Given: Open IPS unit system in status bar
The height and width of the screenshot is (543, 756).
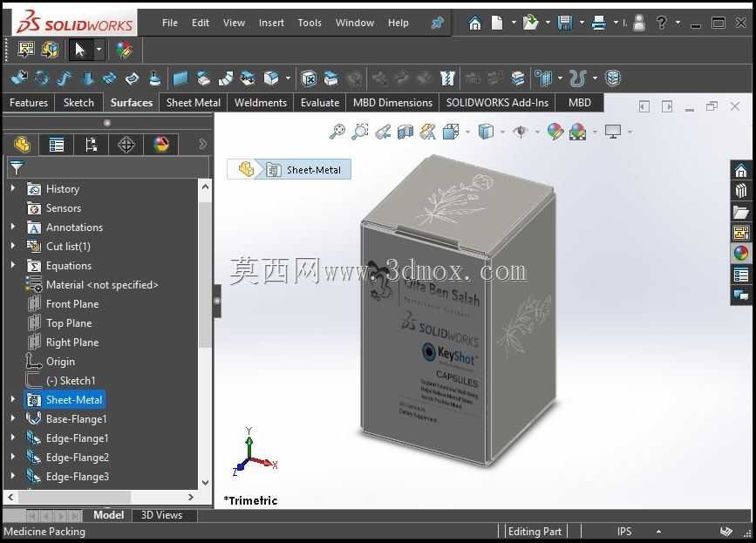Looking at the screenshot, I should point(624,532).
